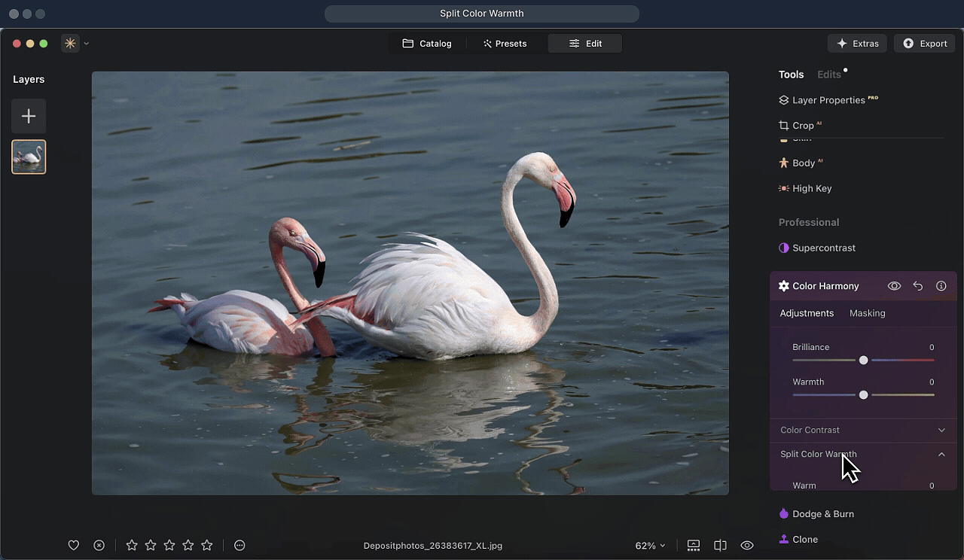The width and height of the screenshot is (964, 560).
Task: Collapse the Split Color Warmth section
Action: 941,454
